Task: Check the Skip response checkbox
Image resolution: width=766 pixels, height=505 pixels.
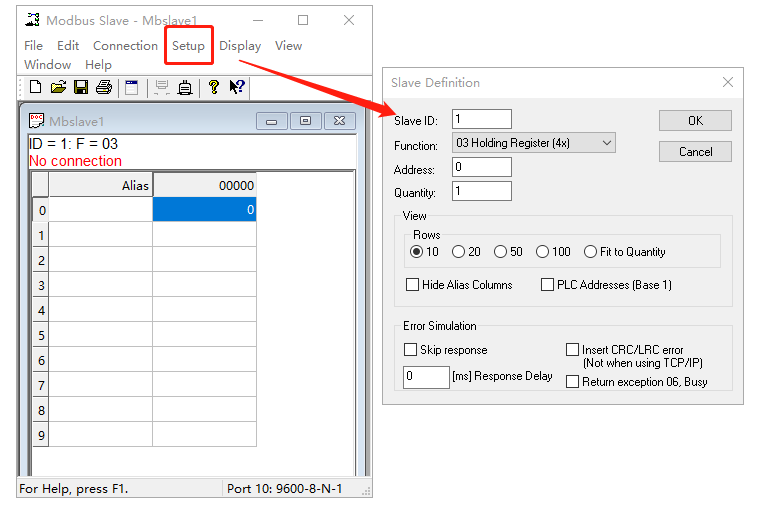Action: click(410, 349)
